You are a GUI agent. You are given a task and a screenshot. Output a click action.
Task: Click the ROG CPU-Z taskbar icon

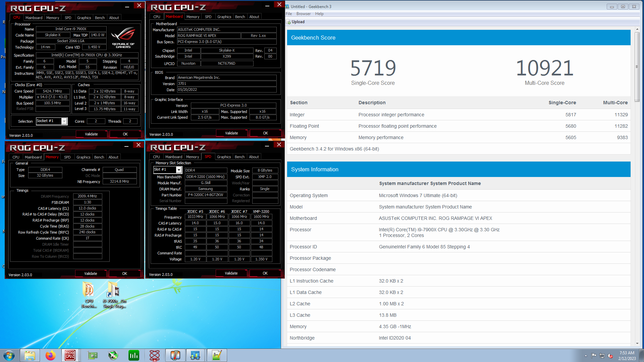point(70,355)
